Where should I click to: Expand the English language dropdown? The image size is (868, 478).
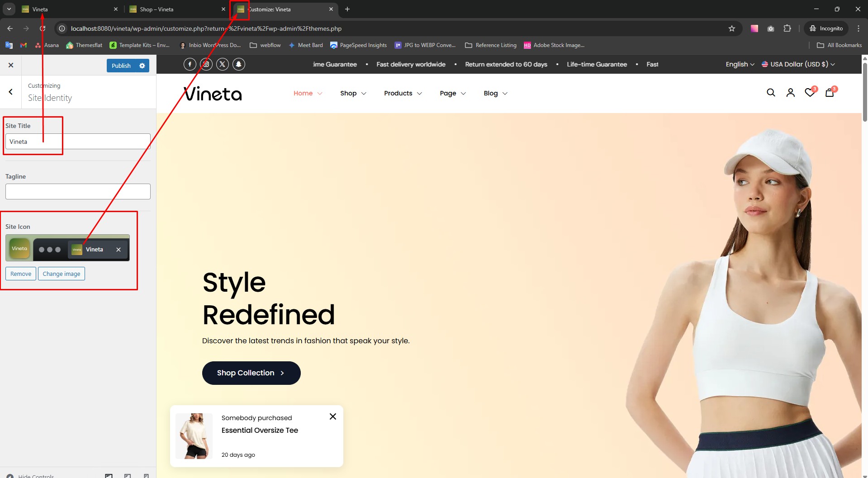740,64
